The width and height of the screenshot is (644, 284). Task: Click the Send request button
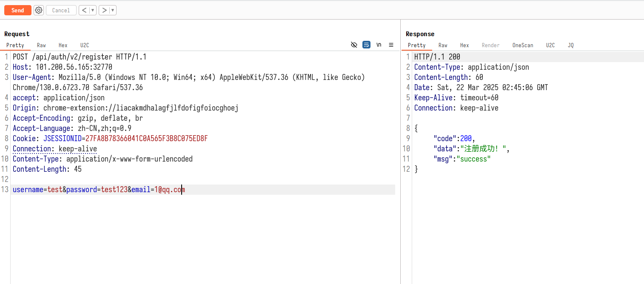pyautogui.click(x=18, y=10)
